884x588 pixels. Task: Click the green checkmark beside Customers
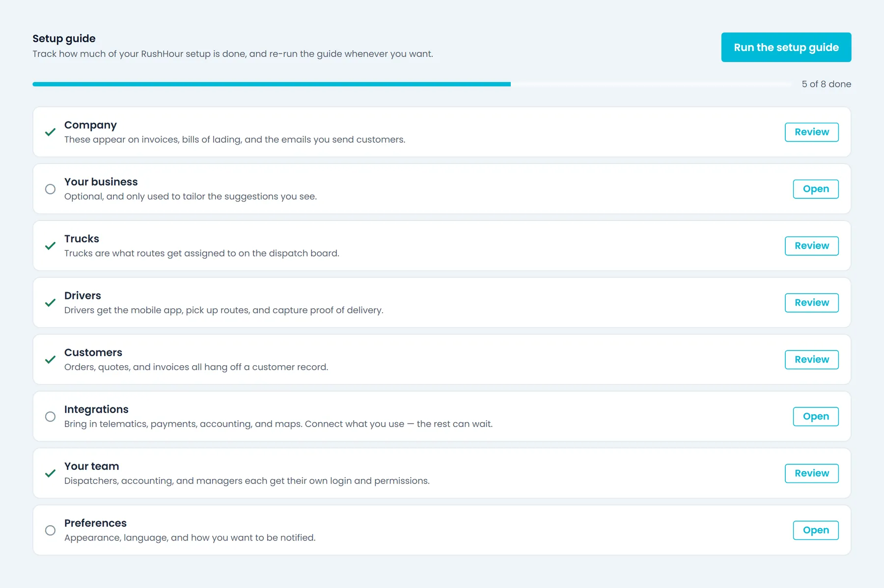(x=50, y=360)
